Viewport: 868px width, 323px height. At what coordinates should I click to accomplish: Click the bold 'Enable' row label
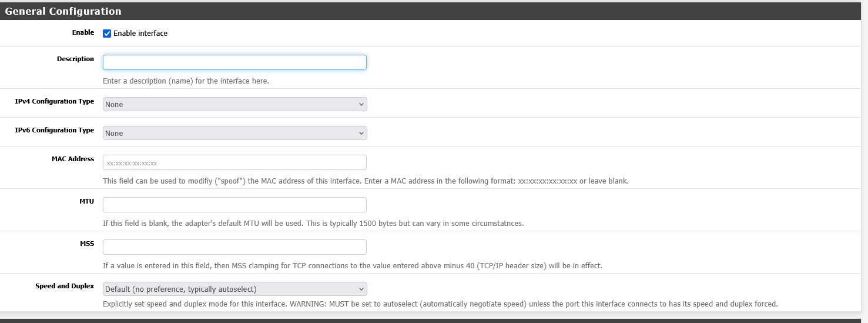coord(83,32)
